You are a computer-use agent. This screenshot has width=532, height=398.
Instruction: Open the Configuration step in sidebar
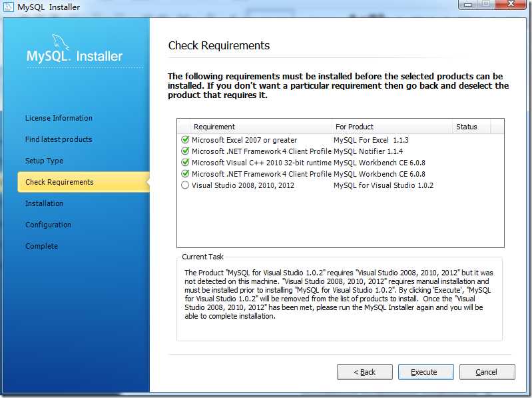tap(48, 225)
